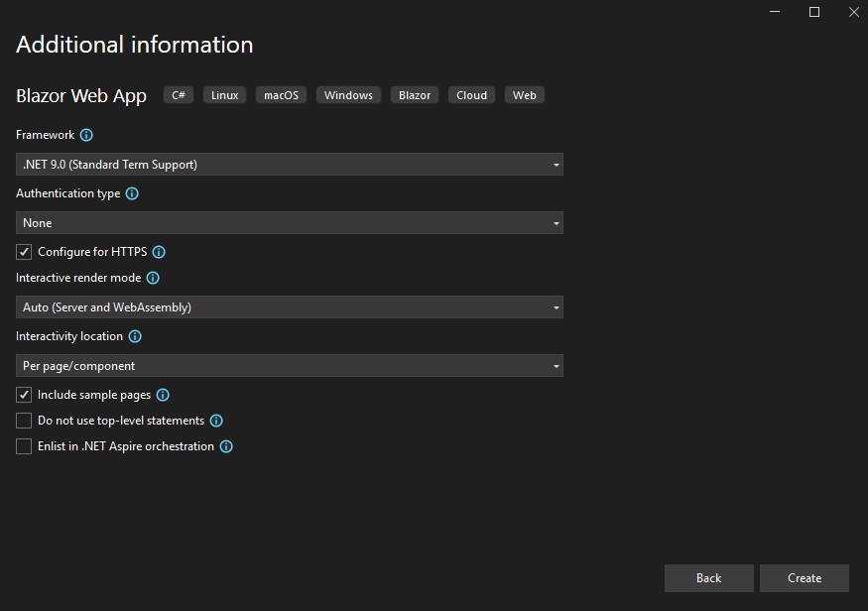Image resolution: width=868 pixels, height=611 pixels.
Task: Enable Do not use top-level statements
Action: (x=24, y=421)
